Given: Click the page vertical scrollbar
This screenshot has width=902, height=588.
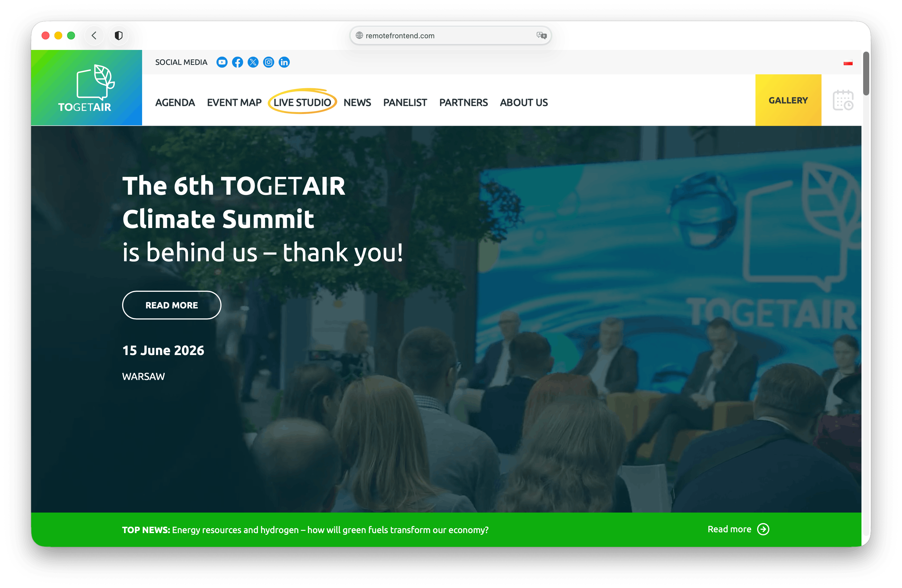Looking at the screenshot, I should 866,74.
